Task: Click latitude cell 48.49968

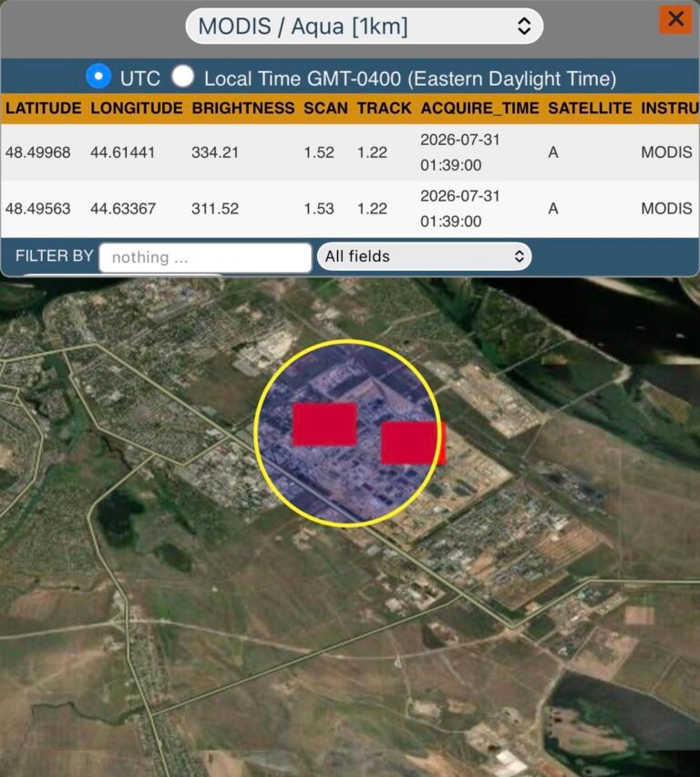Action: pyautogui.click(x=37, y=152)
